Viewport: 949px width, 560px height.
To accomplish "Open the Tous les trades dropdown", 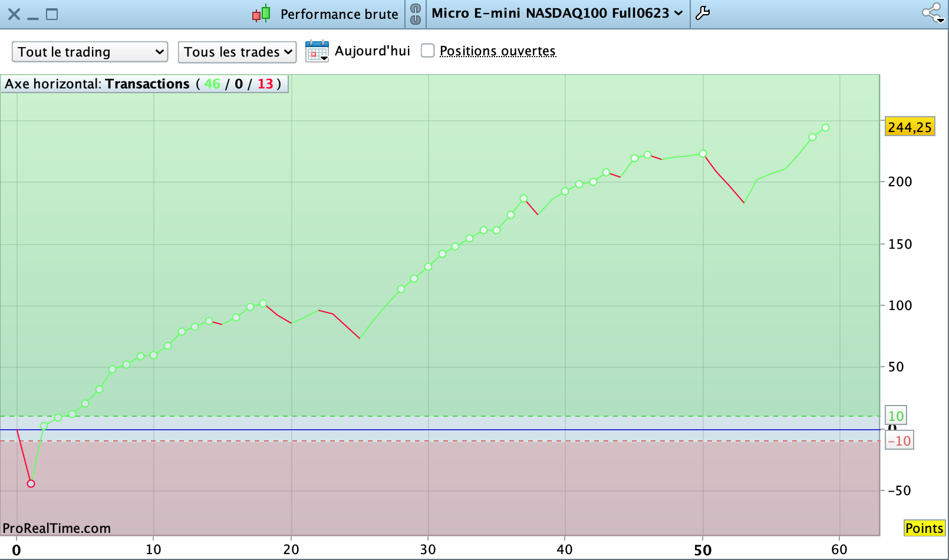I will [237, 52].
